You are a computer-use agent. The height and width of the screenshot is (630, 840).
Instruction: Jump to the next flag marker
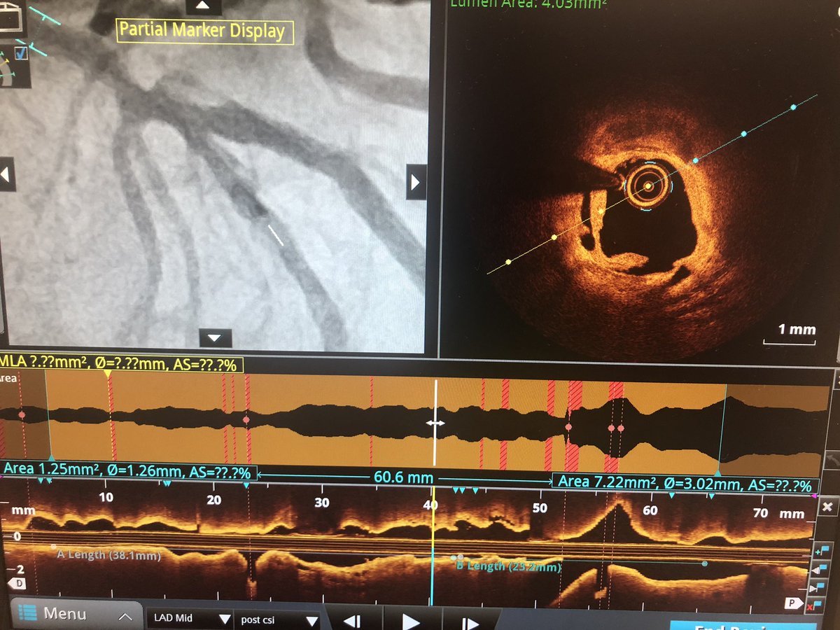(824, 585)
